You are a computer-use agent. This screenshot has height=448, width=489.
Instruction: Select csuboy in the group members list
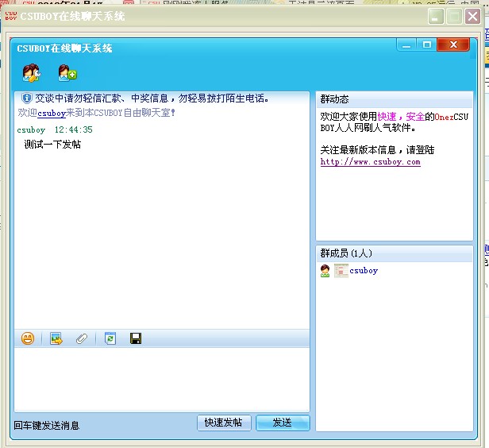(x=364, y=271)
